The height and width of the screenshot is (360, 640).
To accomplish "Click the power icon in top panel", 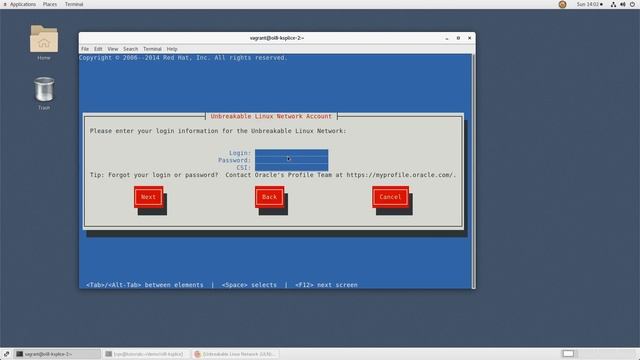I will [632, 4].
